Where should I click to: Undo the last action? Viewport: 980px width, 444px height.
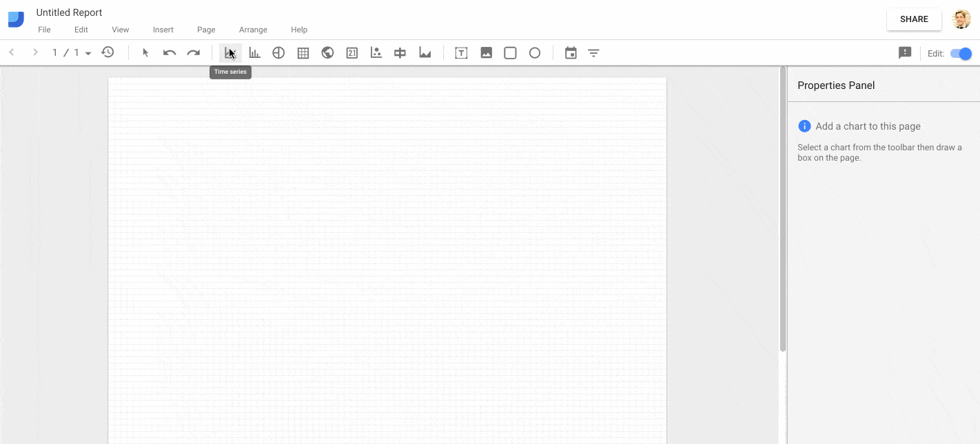point(169,52)
